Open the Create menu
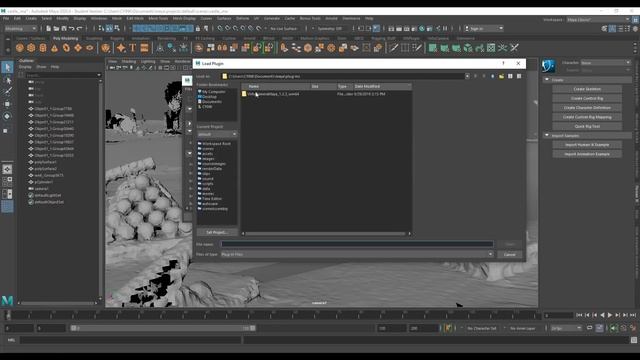640x360 pixels. [x=31, y=18]
